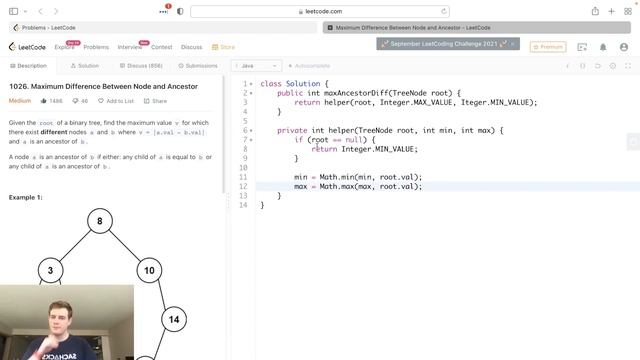Select Maximum Difference Between Node and Ancestor tab

tap(477, 28)
